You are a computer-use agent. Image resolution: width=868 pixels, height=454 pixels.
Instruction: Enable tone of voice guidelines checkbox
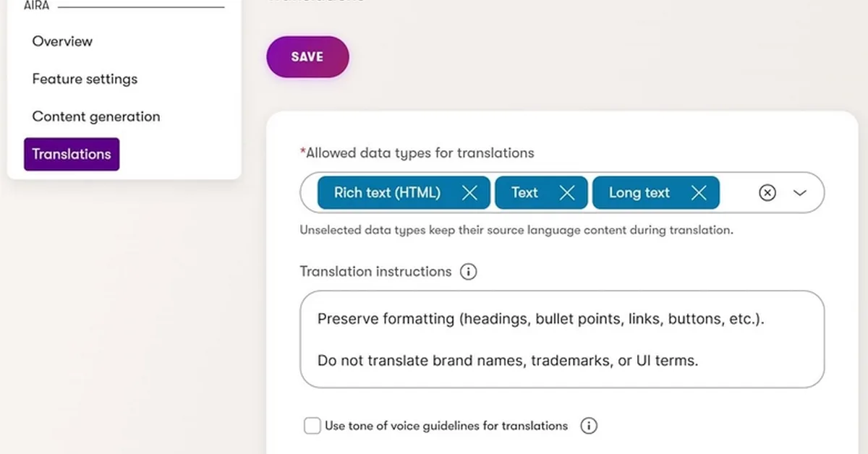[312, 426]
